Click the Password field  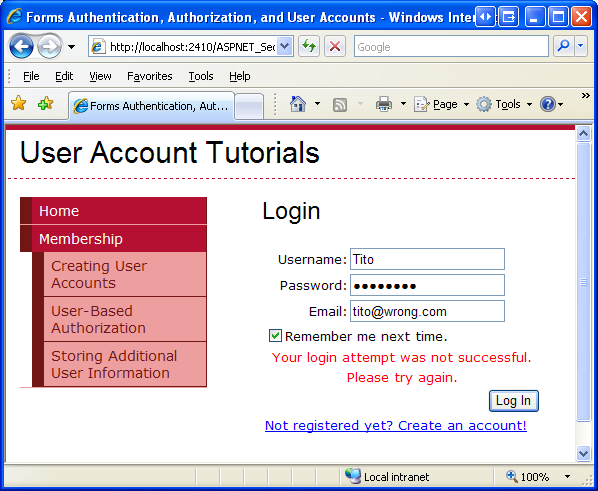[427, 285]
